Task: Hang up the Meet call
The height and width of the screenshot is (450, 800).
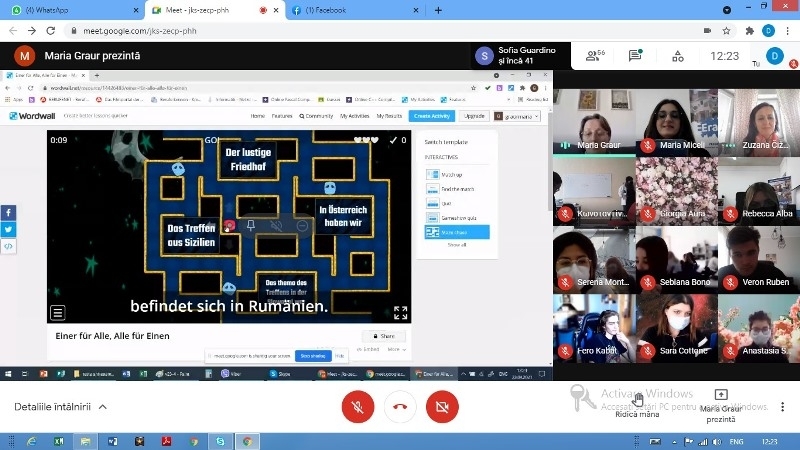Action: point(400,407)
